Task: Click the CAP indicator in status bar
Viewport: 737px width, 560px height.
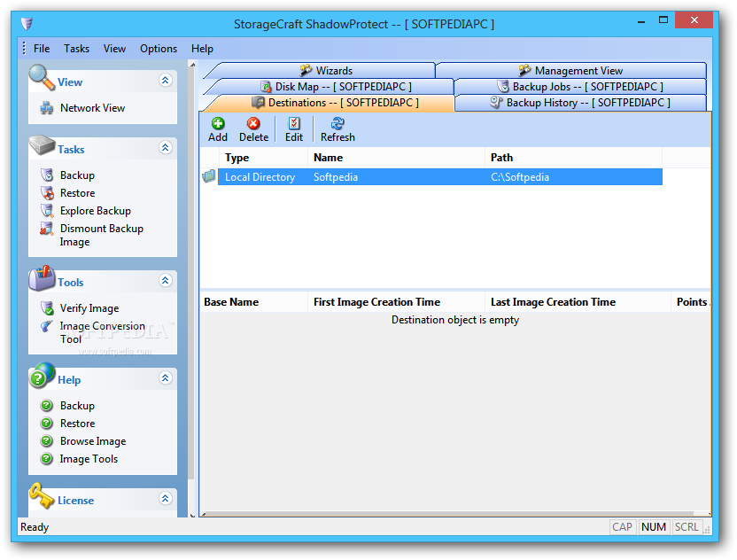Action: [x=622, y=527]
